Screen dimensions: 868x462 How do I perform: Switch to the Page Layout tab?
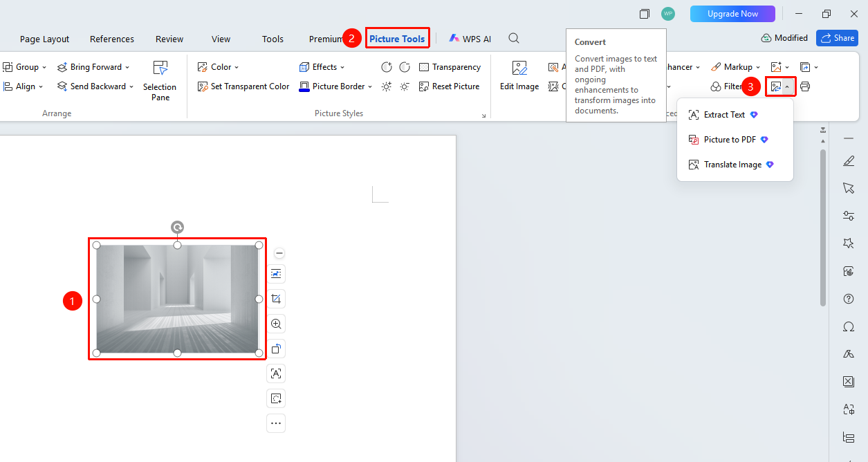[44, 39]
